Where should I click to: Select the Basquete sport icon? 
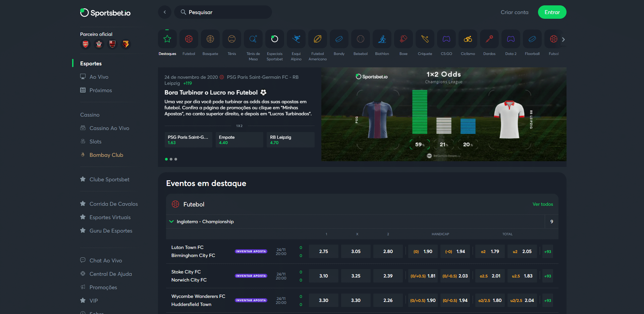pyautogui.click(x=210, y=39)
